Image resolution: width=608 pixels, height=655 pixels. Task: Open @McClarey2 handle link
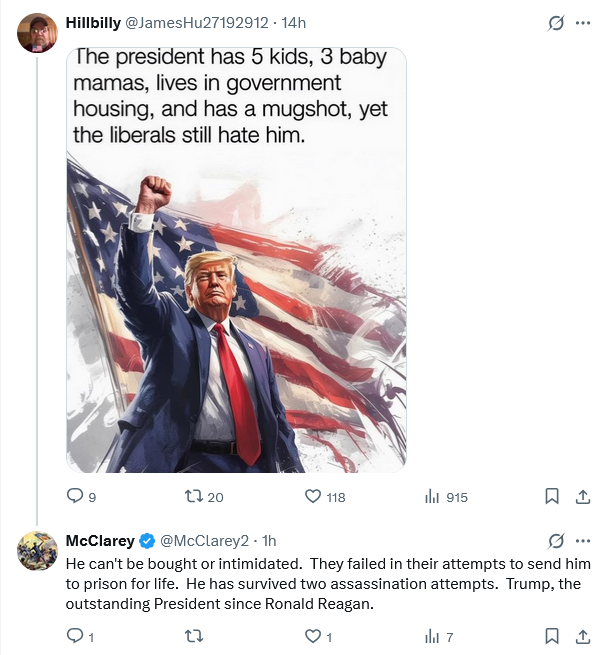pos(203,541)
